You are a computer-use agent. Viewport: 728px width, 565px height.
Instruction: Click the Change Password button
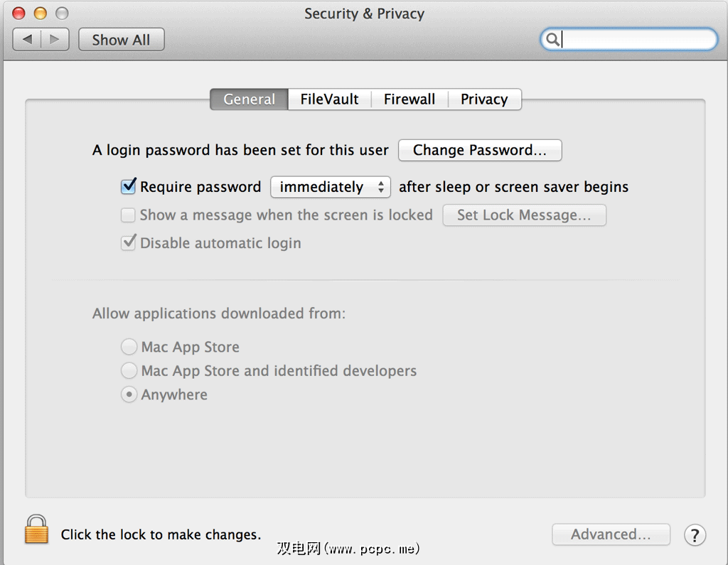click(x=480, y=150)
